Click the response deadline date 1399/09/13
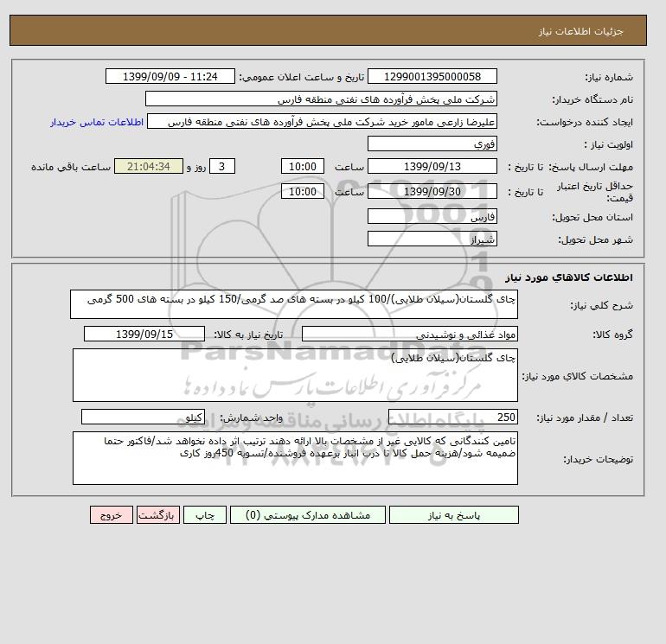666x644 pixels. coord(432,167)
